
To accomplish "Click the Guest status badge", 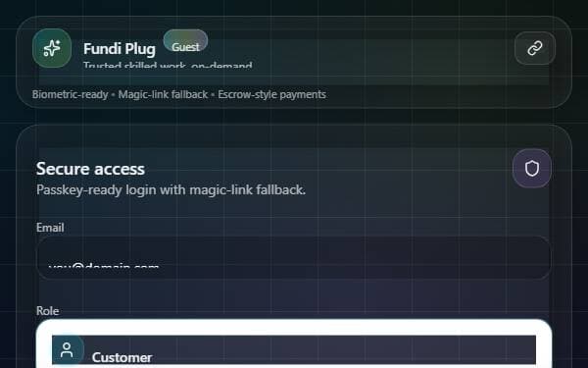I will coord(185,41).
